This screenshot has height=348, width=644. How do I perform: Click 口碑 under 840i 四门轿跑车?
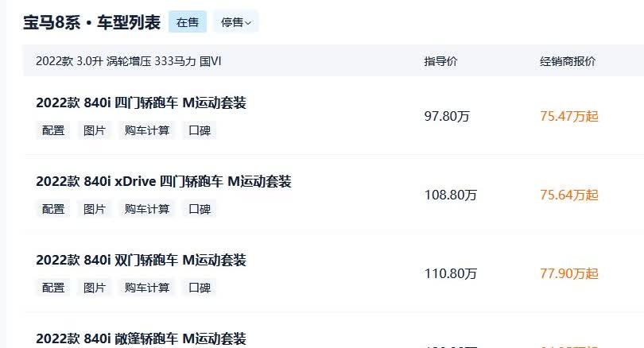click(x=200, y=130)
